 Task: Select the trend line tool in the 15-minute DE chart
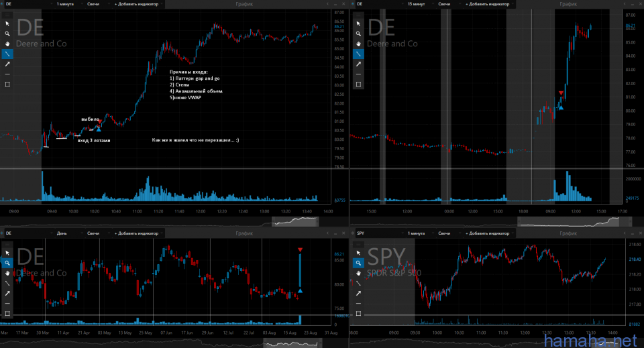(359, 53)
